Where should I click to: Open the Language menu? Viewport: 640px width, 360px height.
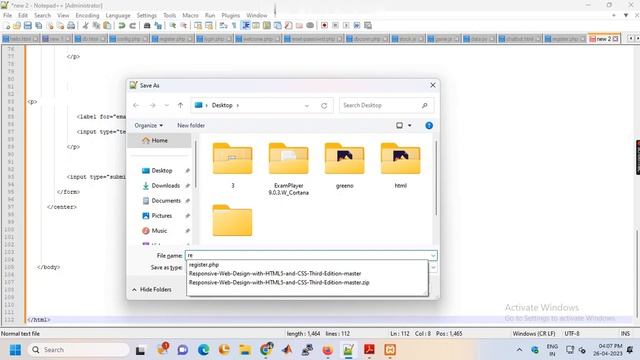point(118,15)
